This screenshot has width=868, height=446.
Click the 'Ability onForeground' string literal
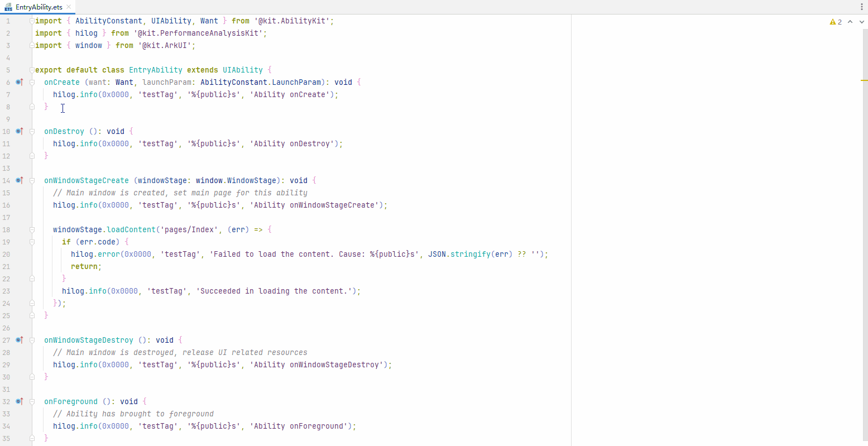point(299,426)
